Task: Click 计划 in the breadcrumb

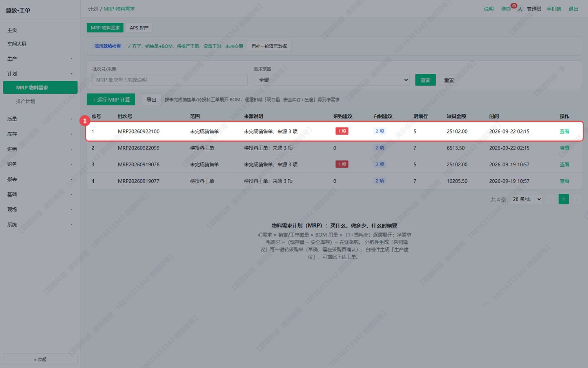Action: [93, 9]
